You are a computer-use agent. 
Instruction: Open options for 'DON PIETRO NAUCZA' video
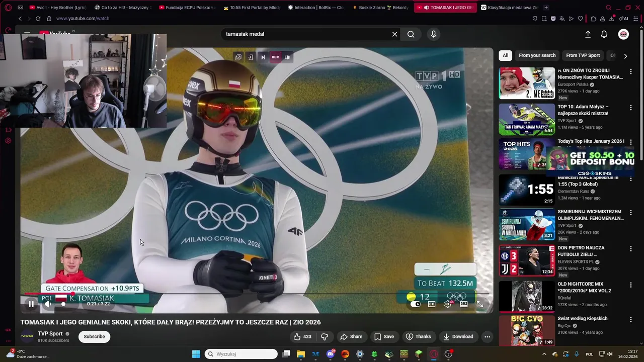(630, 249)
